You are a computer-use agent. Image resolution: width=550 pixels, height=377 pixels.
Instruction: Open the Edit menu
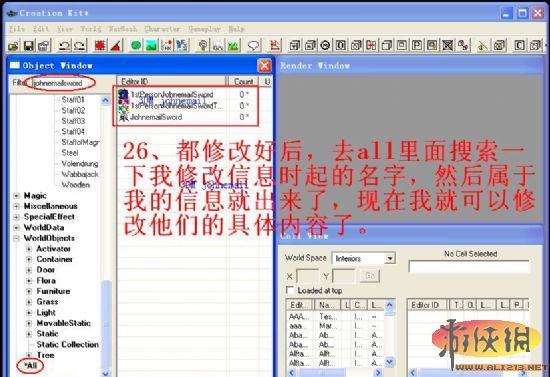pos(41,29)
